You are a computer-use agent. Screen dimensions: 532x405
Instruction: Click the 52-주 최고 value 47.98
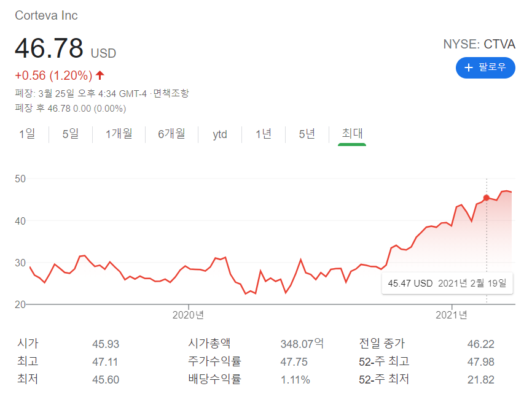pos(481,362)
